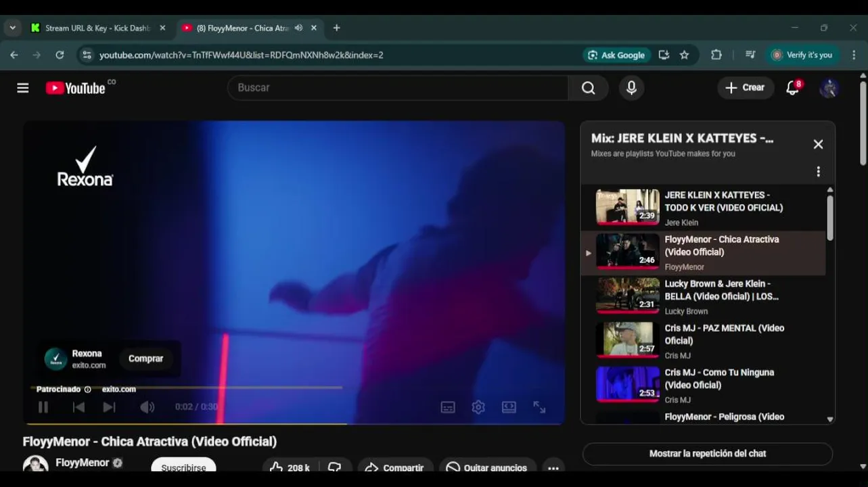
Task: Open the media control icon
Action: [750, 55]
